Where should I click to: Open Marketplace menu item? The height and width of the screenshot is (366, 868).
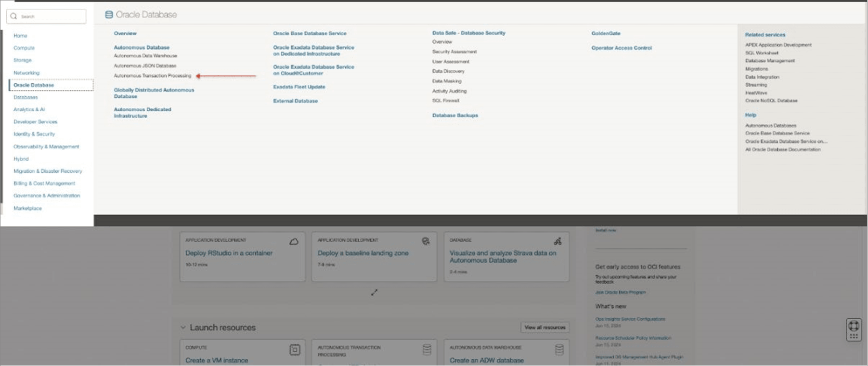(x=27, y=208)
